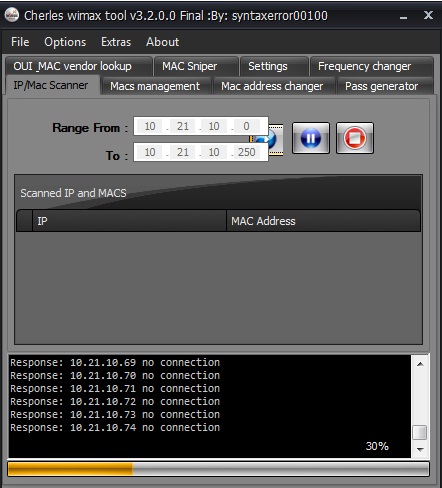This screenshot has height=488, width=442.
Task: Click the To range second octet 21
Action: [x=182, y=152]
